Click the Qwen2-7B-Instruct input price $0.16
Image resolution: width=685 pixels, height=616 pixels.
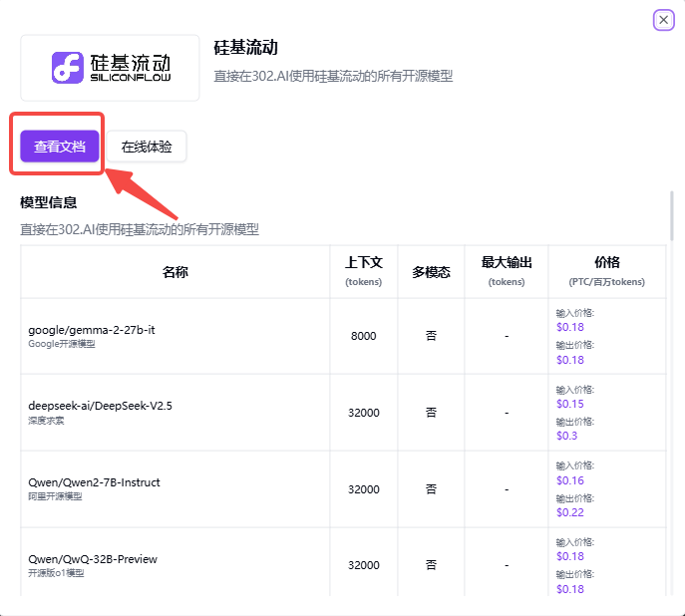570,480
